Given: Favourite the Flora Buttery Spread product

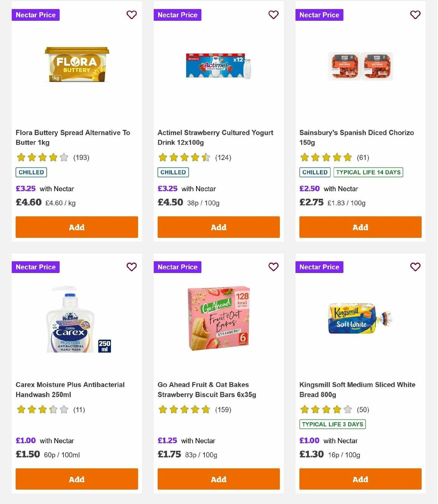Looking at the screenshot, I should (x=131, y=15).
